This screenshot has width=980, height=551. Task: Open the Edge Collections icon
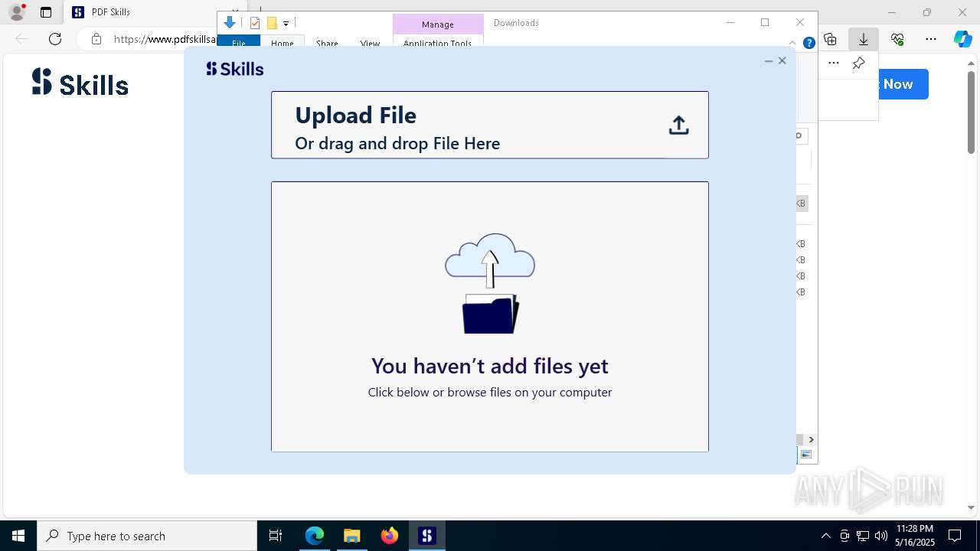point(830,39)
